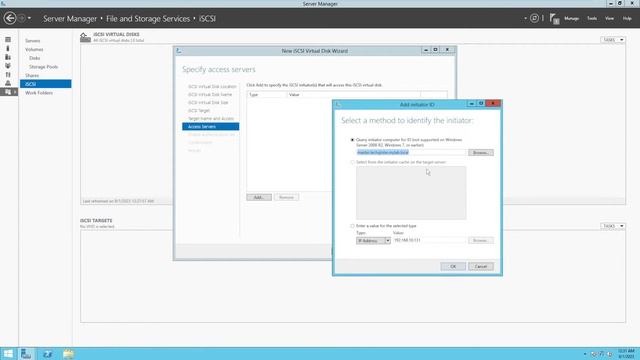Click the Value field with IP address
The width and height of the screenshot is (640, 360).
click(x=429, y=240)
